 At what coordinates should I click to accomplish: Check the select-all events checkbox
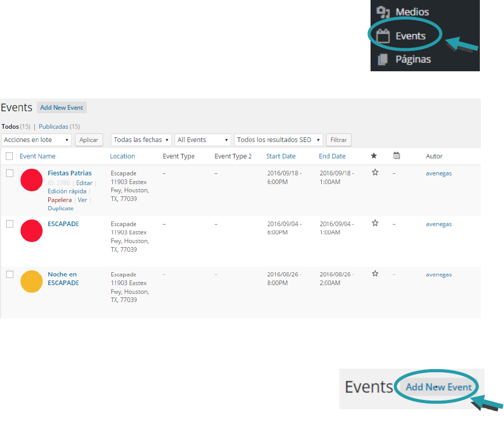tap(9, 156)
